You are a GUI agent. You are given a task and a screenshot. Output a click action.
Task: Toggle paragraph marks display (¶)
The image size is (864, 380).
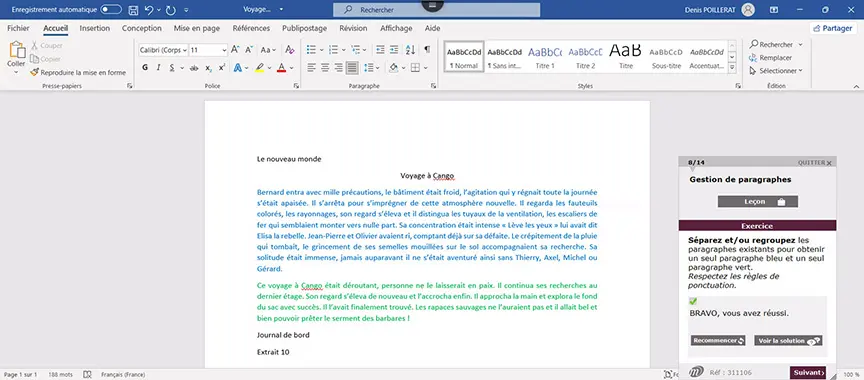point(427,50)
